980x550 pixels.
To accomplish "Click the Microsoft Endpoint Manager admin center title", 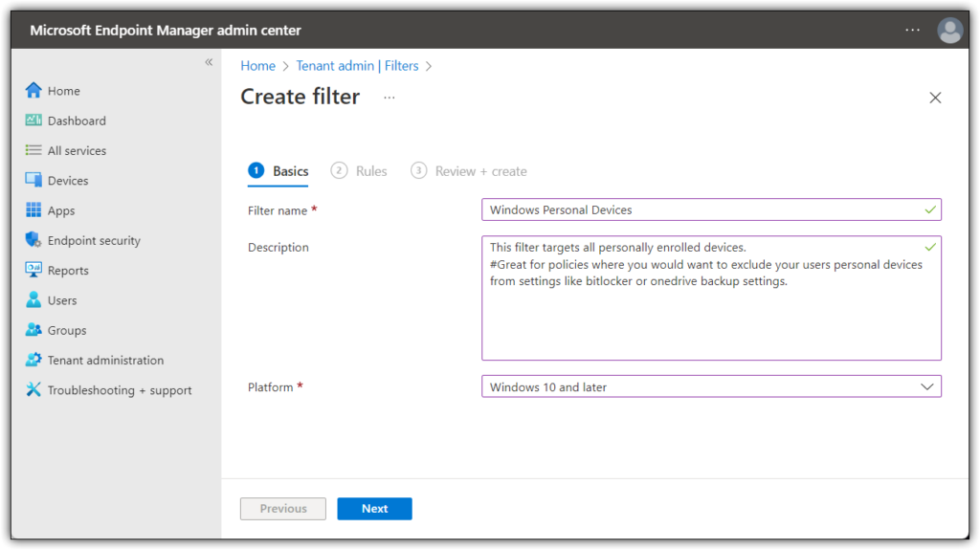I will [166, 30].
